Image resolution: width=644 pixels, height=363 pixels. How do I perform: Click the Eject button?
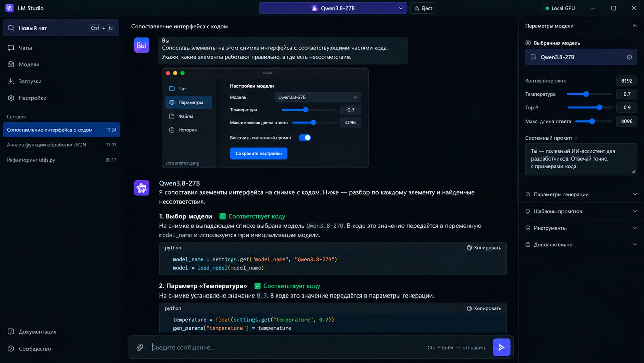423,8
